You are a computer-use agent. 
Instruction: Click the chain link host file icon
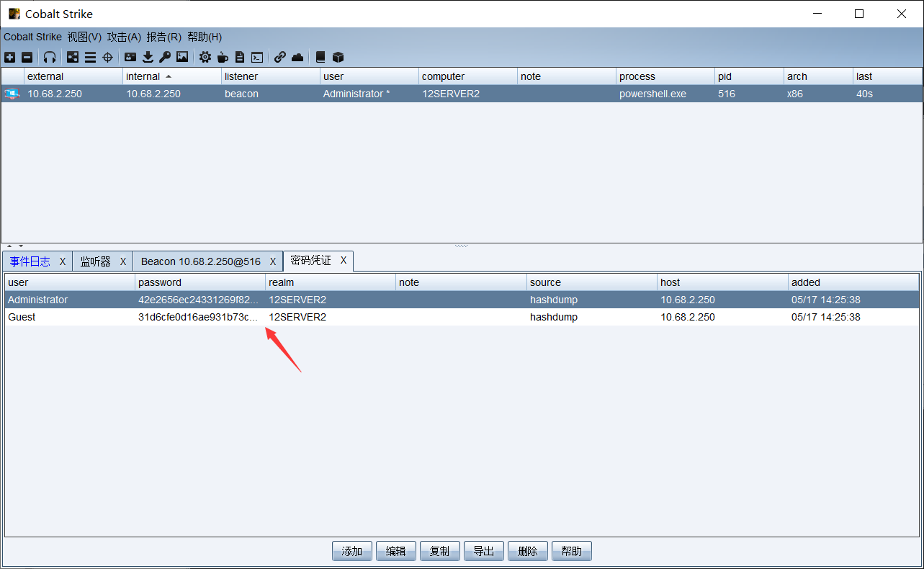[280, 57]
